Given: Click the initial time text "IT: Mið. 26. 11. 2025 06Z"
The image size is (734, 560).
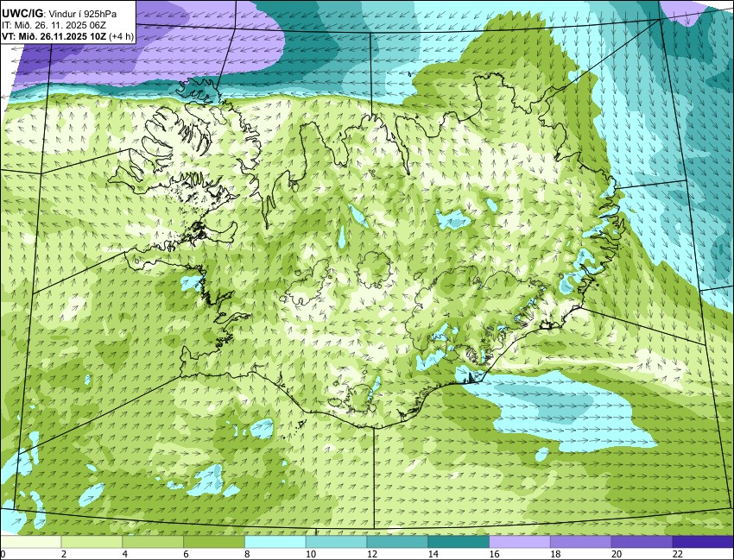Looking at the screenshot, I should click(x=54, y=26).
